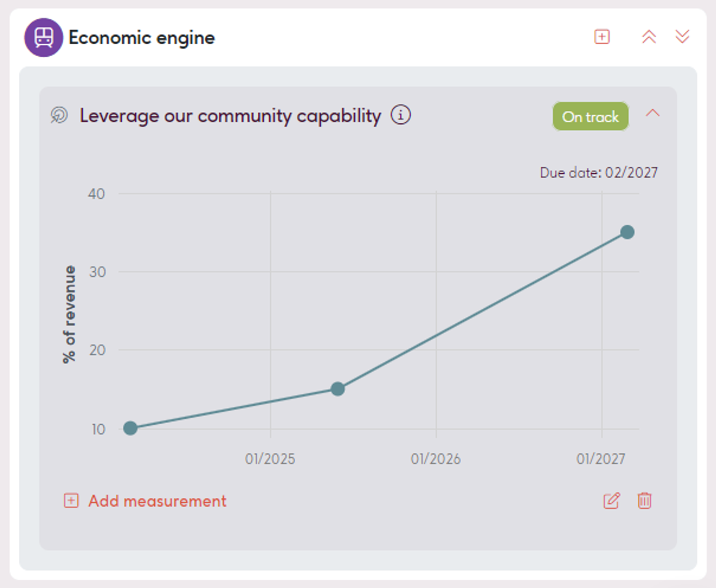This screenshot has height=588, width=716.
Task: Click the Due date 02/2027 label
Action: click(599, 173)
